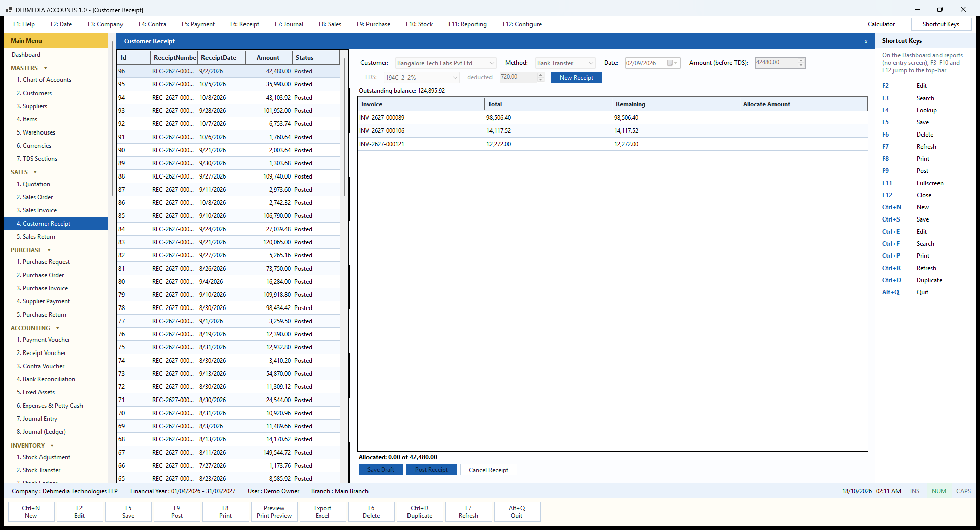
Task: Click the New Receipt button
Action: point(577,77)
